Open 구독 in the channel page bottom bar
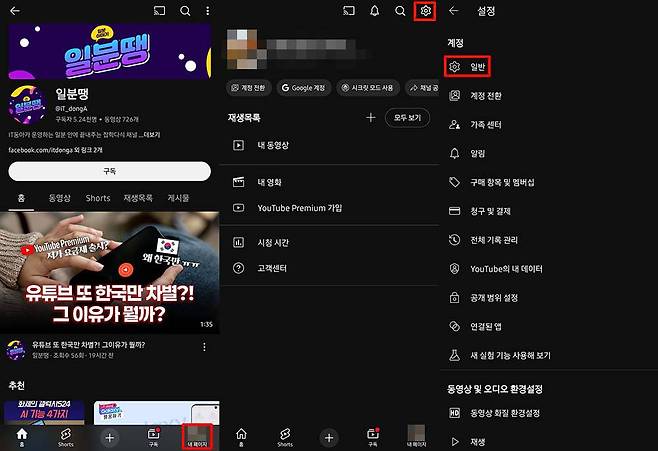 click(x=154, y=437)
